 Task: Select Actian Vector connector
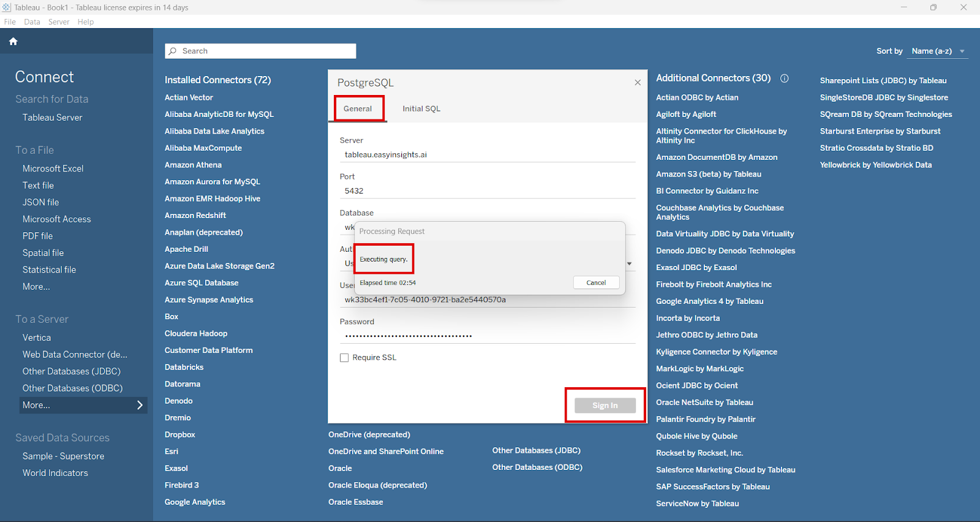coord(189,97)
